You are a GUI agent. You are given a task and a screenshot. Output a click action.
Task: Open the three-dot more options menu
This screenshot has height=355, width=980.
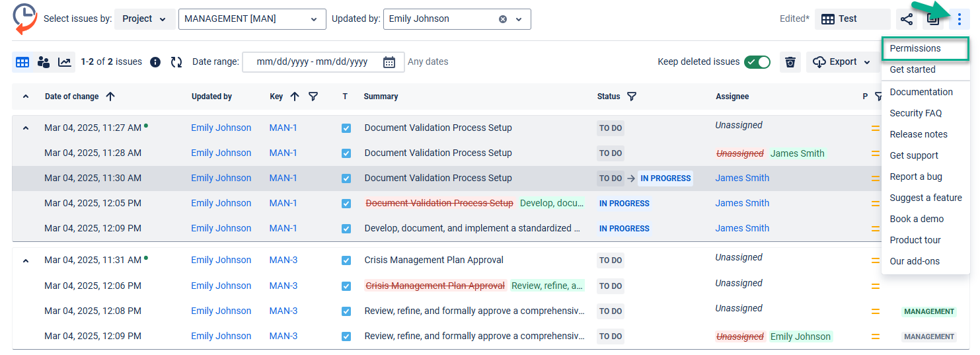959,19
